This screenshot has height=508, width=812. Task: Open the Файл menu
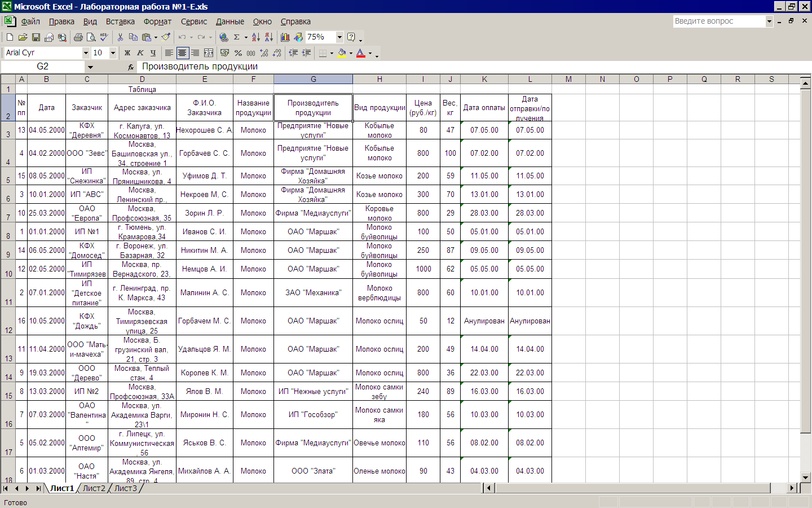point(30,21)
